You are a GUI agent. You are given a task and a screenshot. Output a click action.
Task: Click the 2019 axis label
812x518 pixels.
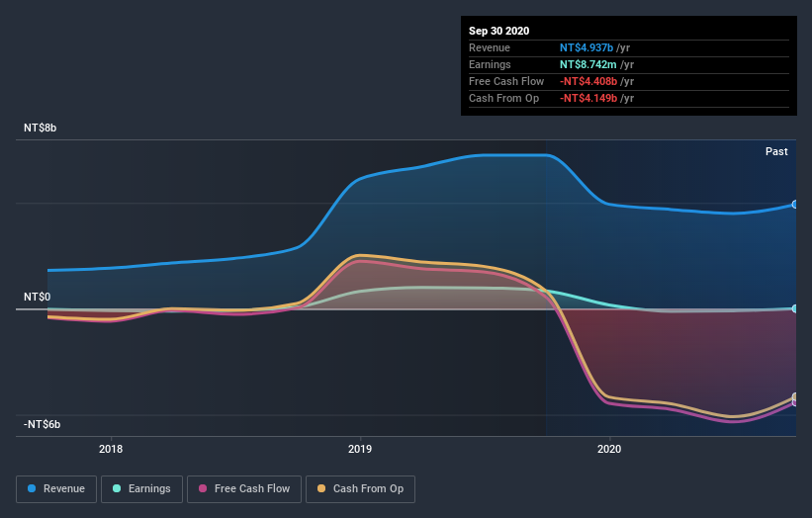(x=360, y=449)
